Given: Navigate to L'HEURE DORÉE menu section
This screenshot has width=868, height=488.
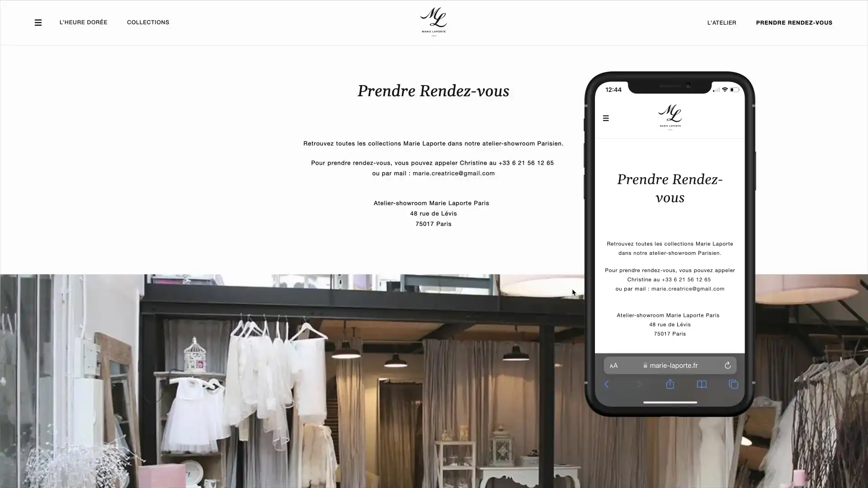Looking at the screenshot, I should 84,22.
